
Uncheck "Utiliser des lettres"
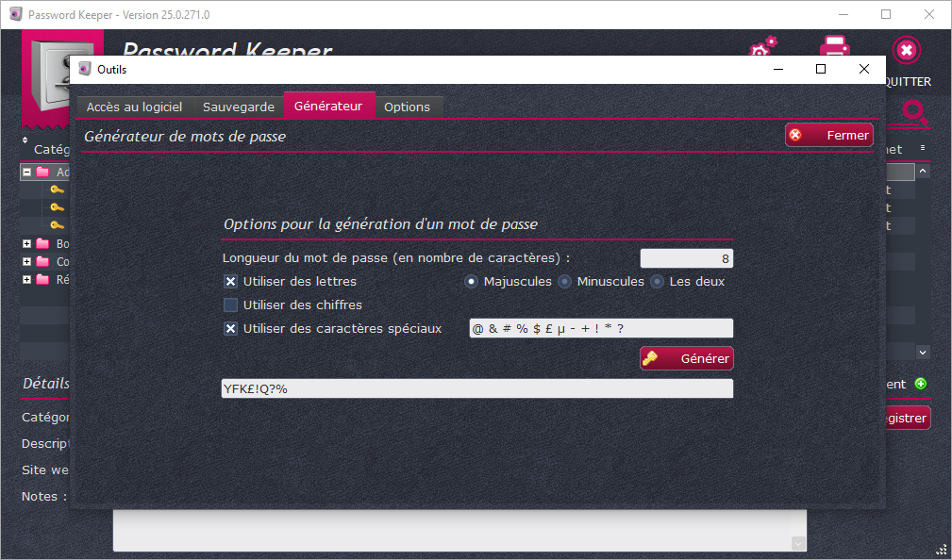[x=231, y=282]
